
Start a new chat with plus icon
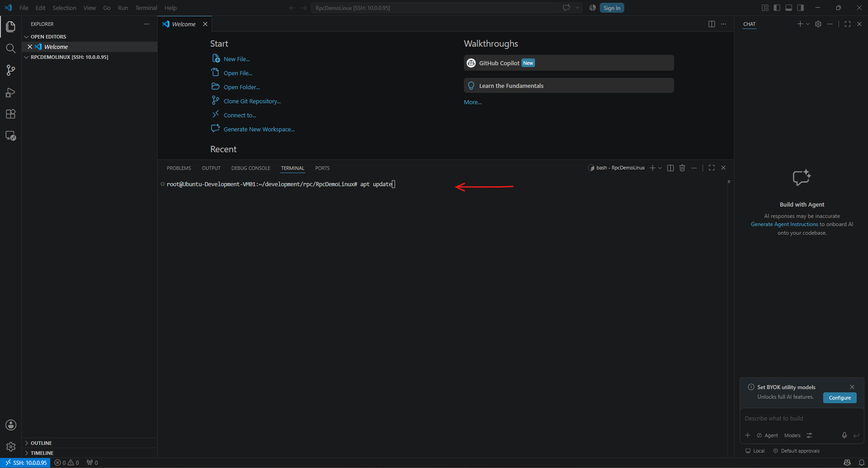(800, 24)
